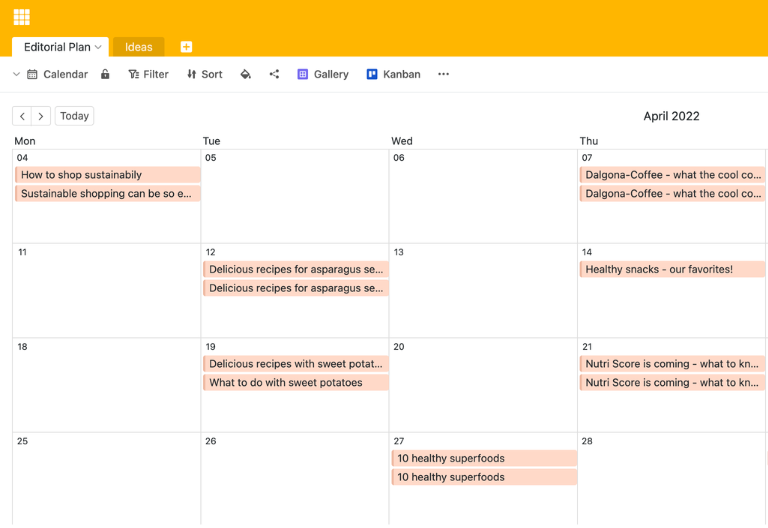The width and height of the screenshot is (768, 528).
Task: Open first '10 healthy superfoods' entry
Action: [x=484, y=458]
